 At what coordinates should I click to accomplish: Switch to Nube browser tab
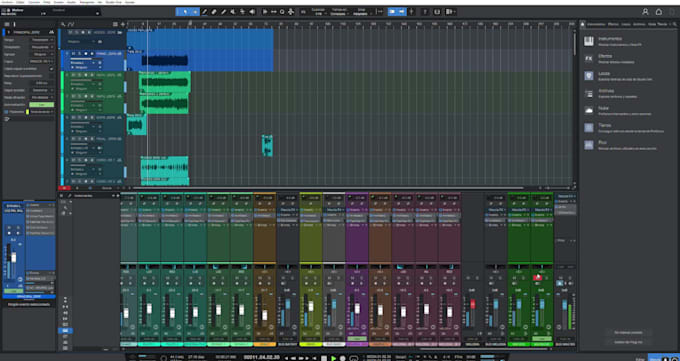coord(652,24)
